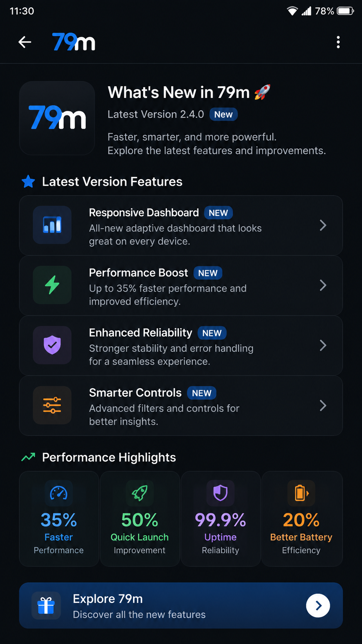362x644 pixels.
Task: Click the round arrow button in Explore 79m
Action: (318, 605)
